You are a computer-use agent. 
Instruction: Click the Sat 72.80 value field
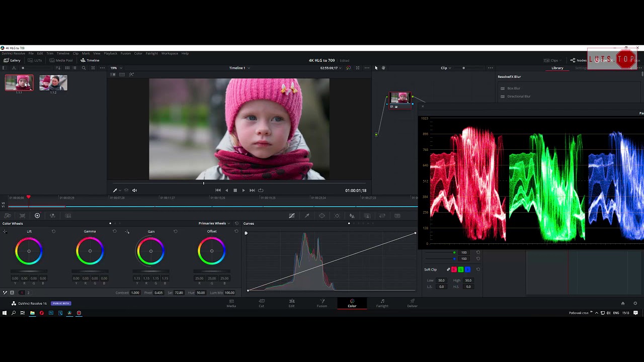click(179, 293)
